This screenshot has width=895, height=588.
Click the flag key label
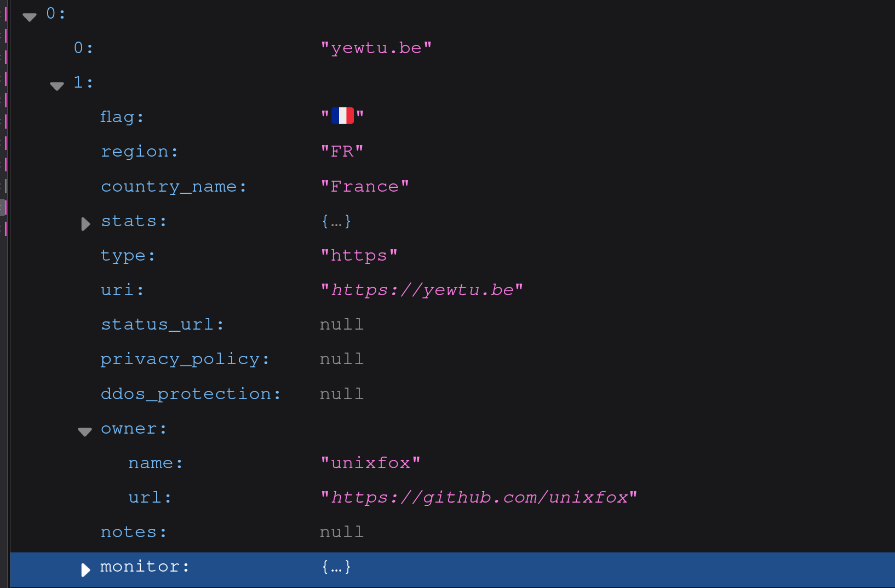tap(122, 117)
